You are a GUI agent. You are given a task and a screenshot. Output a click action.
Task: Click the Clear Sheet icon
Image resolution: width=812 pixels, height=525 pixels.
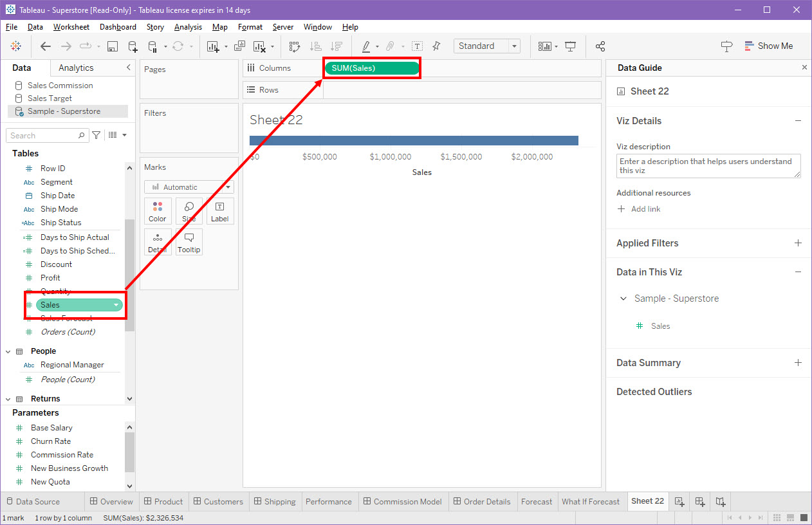click(x=260, y=46)
